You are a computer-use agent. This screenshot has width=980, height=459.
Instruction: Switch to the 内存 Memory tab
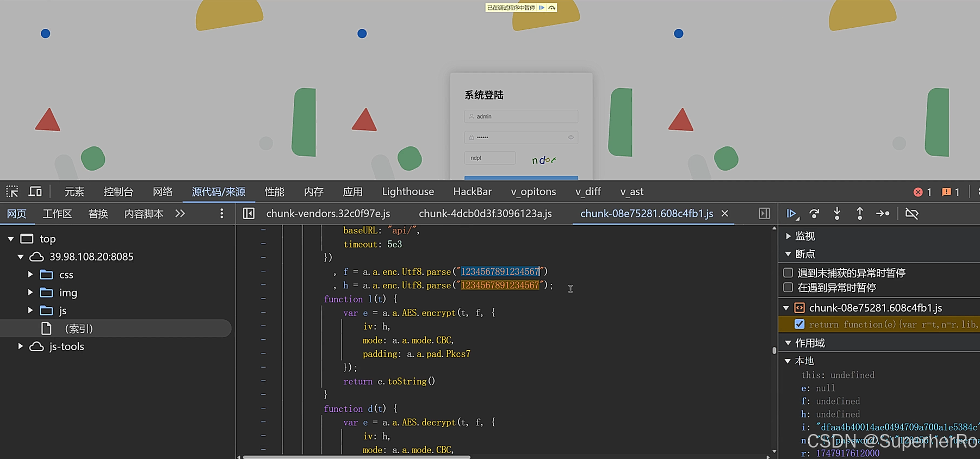pyautogui.click(x=313, y=191)
